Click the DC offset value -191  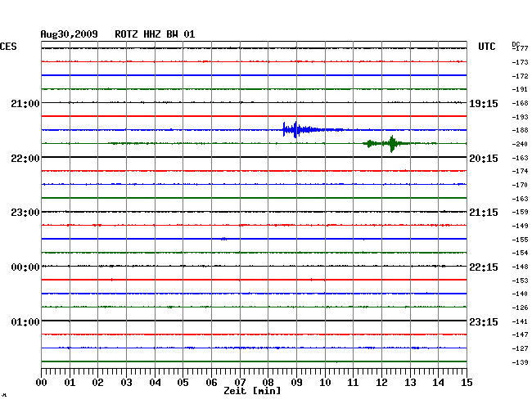(520, 89)
